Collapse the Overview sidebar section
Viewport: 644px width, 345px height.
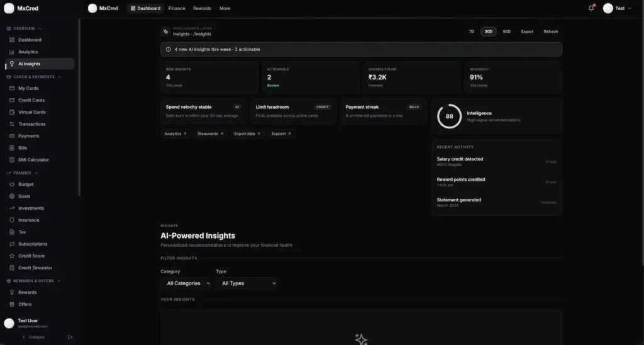pos(24,29)
